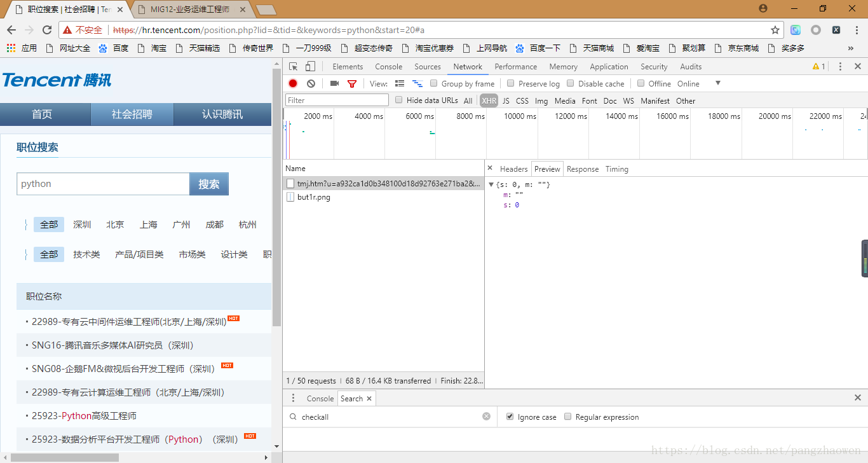868x463 pixels.
Task: Switch drawer to Console tab
Action: 320,398
